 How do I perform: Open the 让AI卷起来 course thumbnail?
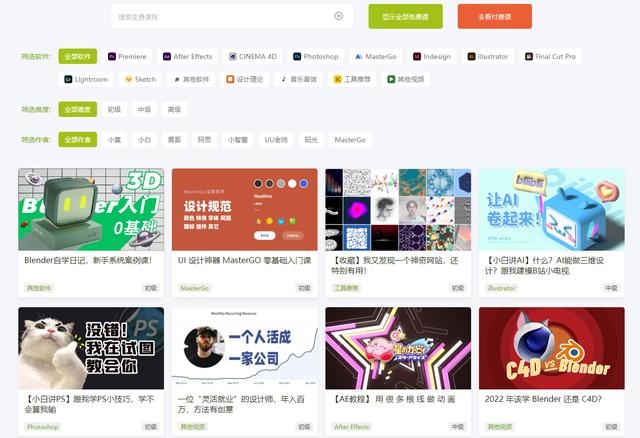[x=552, y=209]
